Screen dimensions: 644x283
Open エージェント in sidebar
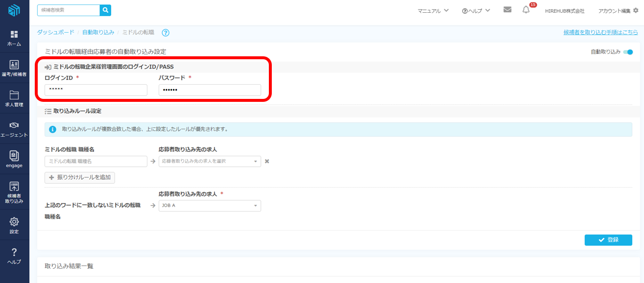pyautogui.click(x=14, y=129)
